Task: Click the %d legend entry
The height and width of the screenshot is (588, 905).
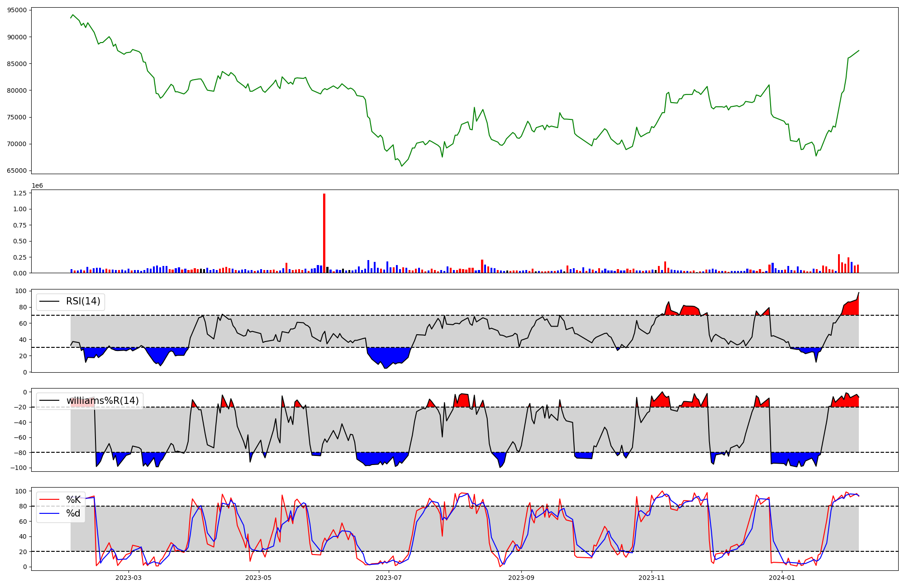Action: click(x=73, y=513)
